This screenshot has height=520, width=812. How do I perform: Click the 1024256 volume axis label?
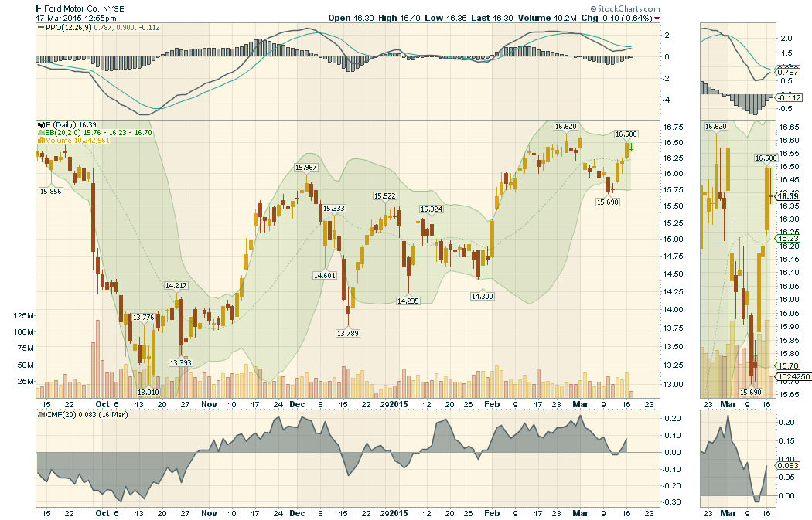pos(794,377)
